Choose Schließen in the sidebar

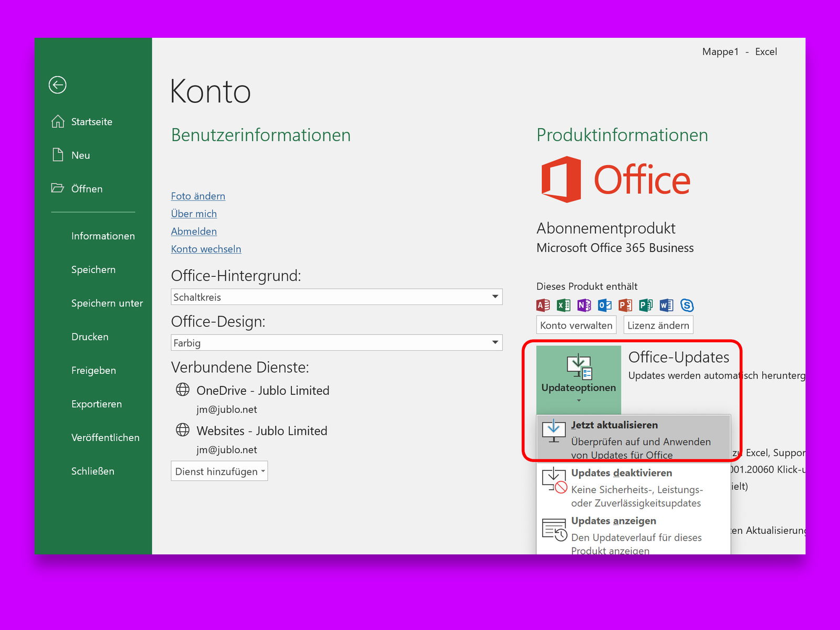[x=93, y=471]
